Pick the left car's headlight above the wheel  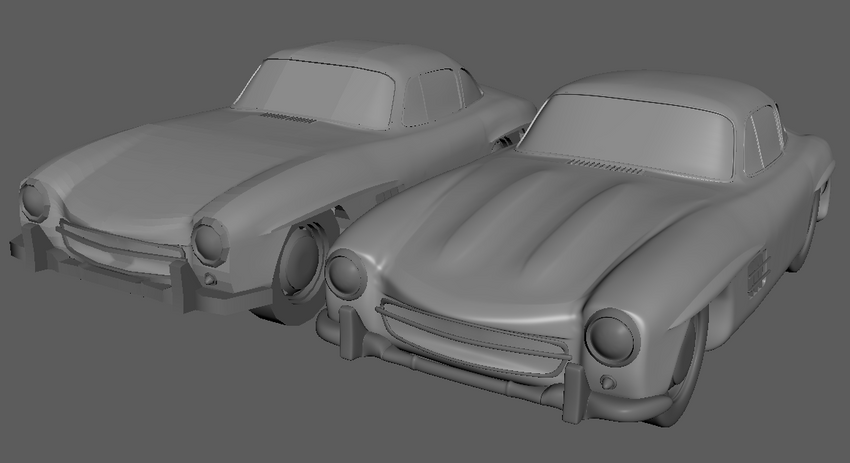coord(210,241)
